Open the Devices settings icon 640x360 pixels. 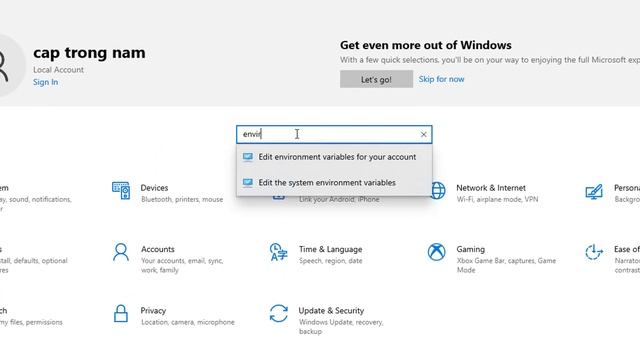point(121,191)
